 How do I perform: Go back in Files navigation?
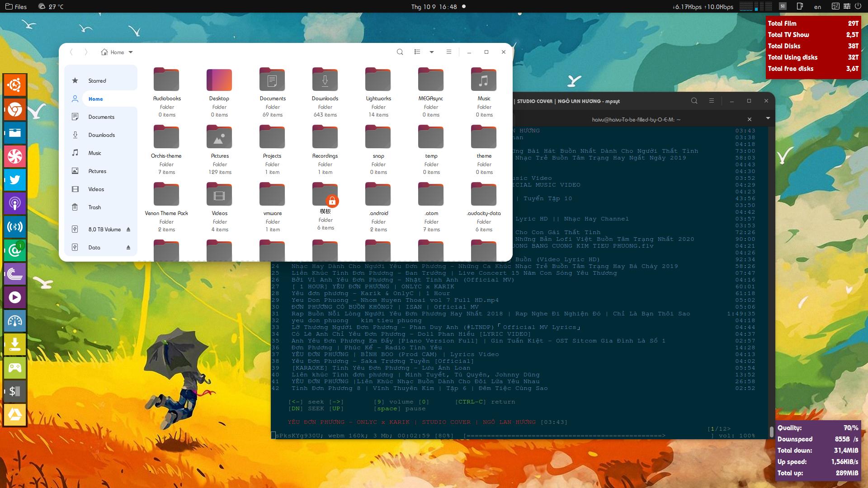pyautogui.click(x=71, y=52)
